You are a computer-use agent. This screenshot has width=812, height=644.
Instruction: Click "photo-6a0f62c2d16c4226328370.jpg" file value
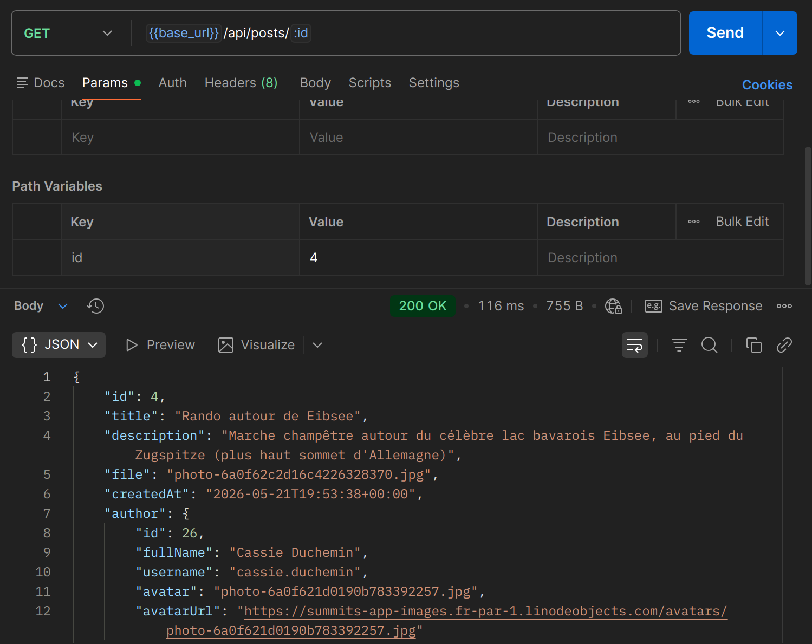coord(299,474)
